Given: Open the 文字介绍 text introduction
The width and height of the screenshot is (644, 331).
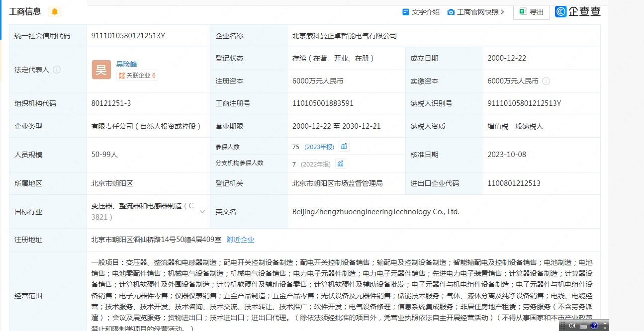Looking at the screenshot, I should tap(421, 12).
